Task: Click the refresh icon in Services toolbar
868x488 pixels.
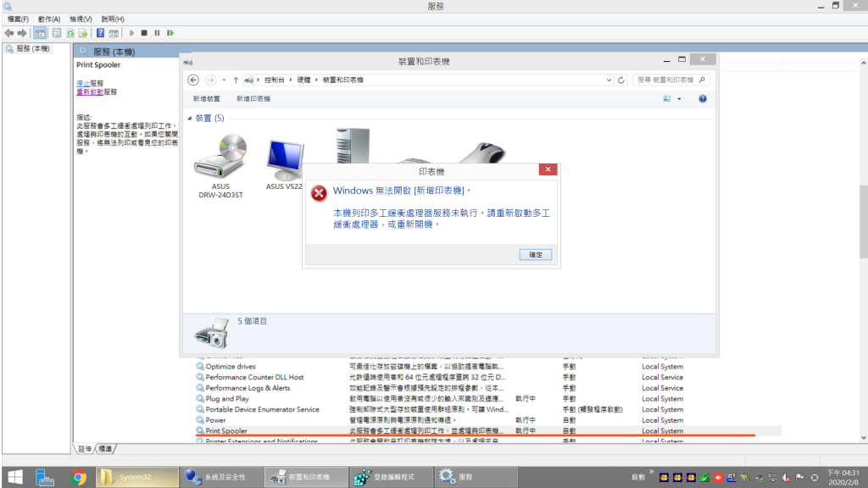Action: (70, 33)
